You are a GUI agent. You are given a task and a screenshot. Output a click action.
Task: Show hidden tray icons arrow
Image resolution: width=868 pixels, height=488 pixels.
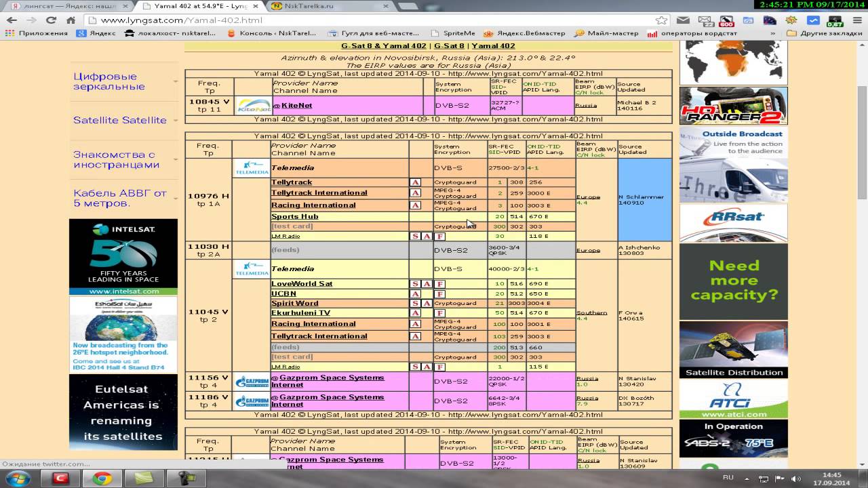point(747,479)
